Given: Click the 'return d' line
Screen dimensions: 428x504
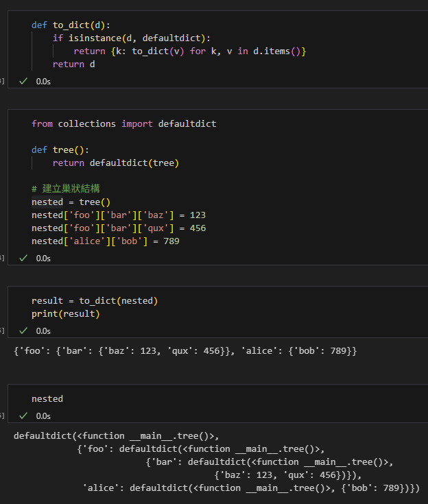Looking at the screenshot, I should 73,64.
